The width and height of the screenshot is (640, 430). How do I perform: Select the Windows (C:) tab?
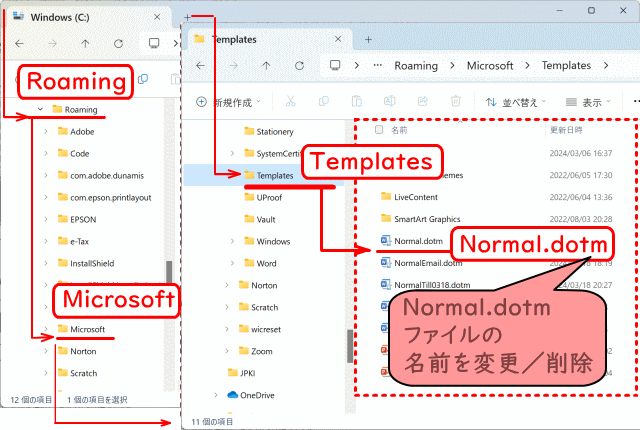pos(89,17)
